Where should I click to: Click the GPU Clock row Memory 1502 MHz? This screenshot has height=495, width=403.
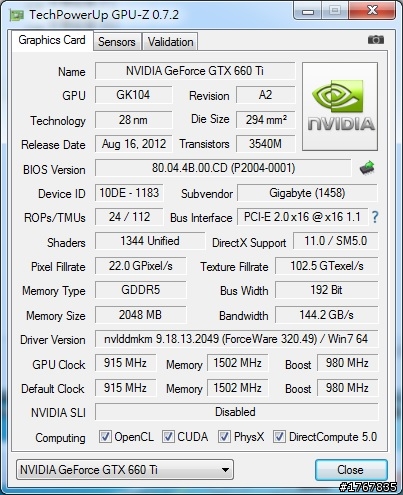click(x=238, y=363)
